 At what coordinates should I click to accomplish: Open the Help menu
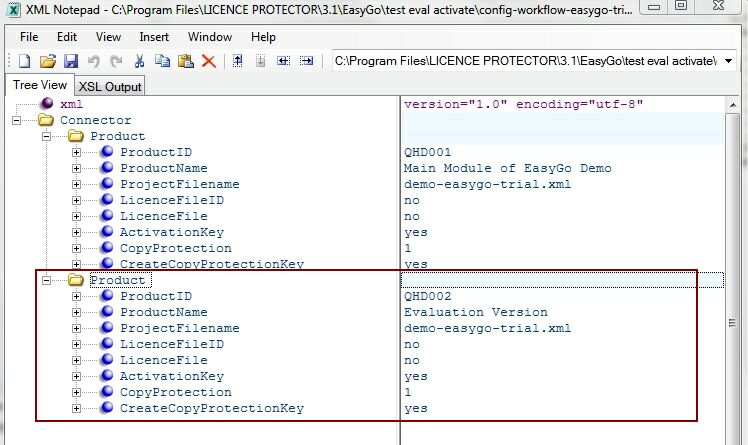click(x=263, y=37)
